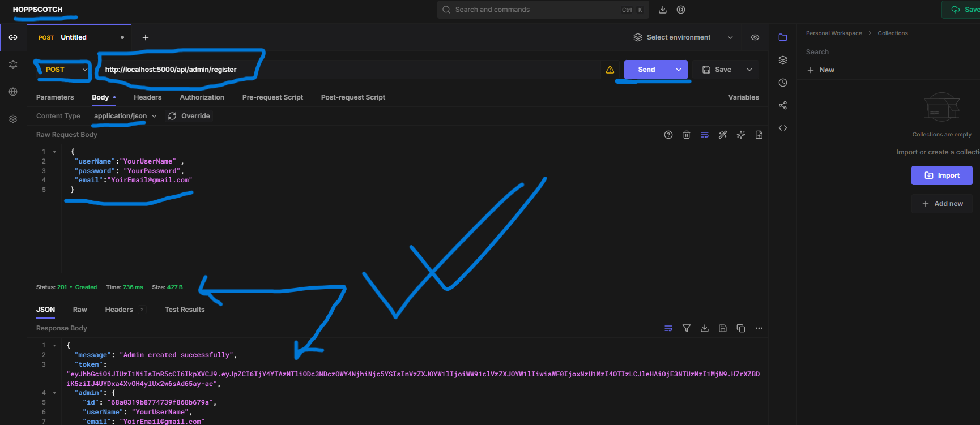Screen dimensions: 980x425
Task: Open the Share icon in right sidebar
Action: [x=783, y=105]
